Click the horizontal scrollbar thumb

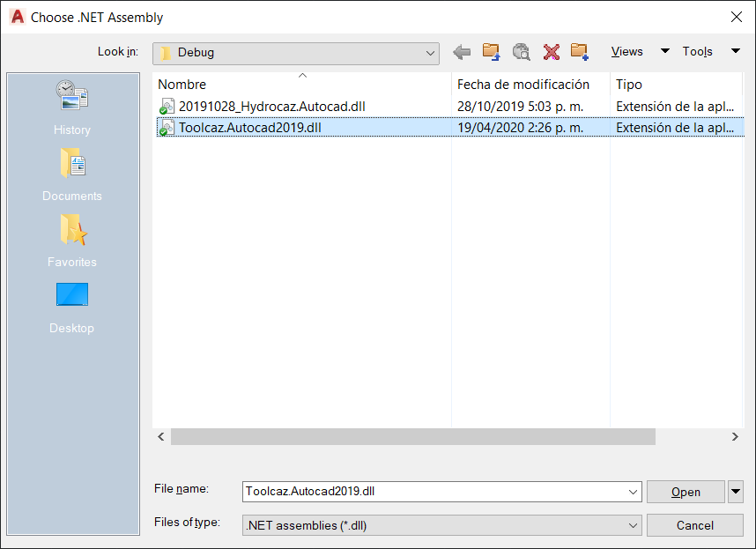413,437
